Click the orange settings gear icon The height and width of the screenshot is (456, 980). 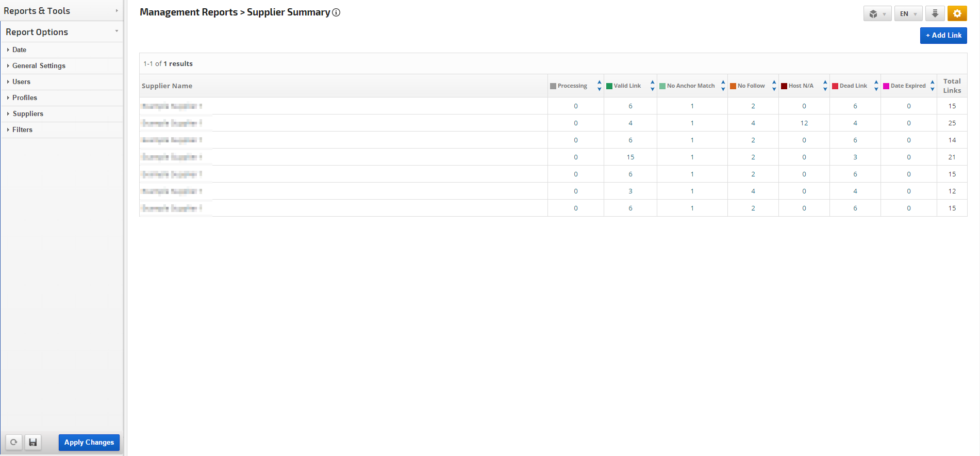click(x=957, y=14)
